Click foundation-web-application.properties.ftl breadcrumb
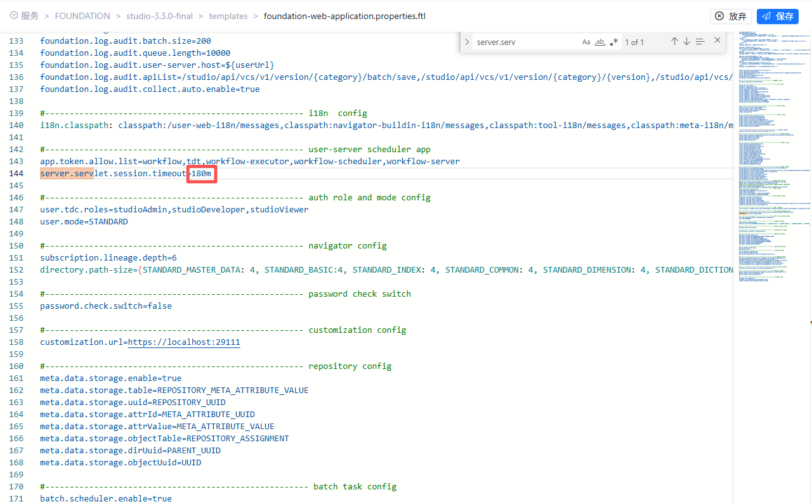 [x=344, y=16]
